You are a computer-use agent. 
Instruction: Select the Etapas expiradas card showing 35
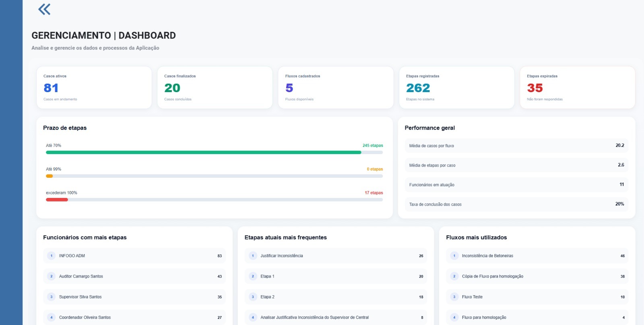click(578, 88)
